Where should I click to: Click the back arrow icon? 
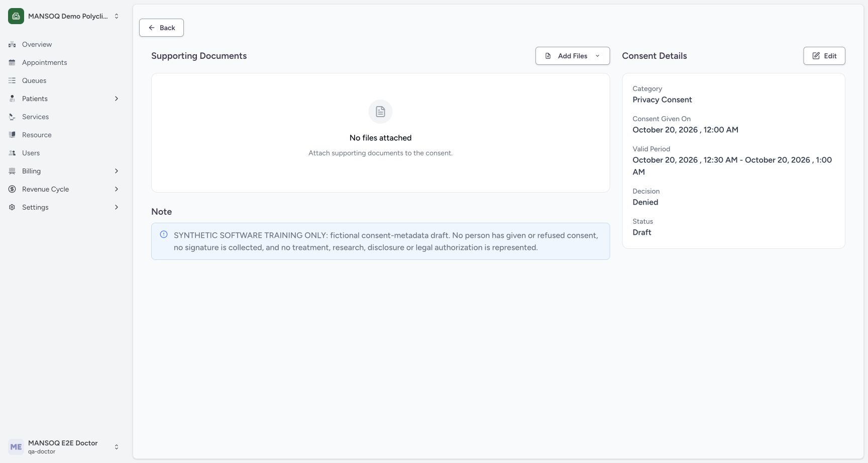[x=152, y=28]
